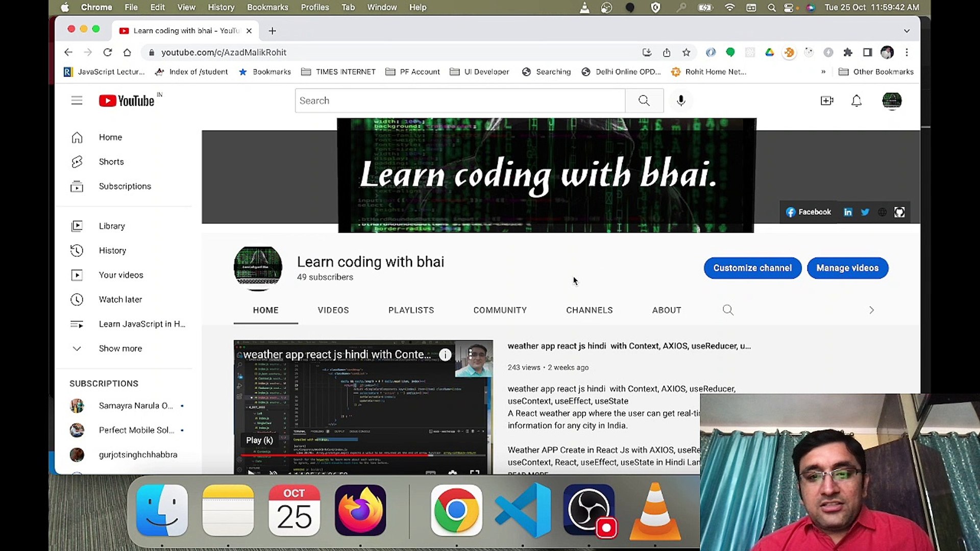Click the YouTube Search input field
The width and height of the screenshot is (980, 551).
pos(460,101)
